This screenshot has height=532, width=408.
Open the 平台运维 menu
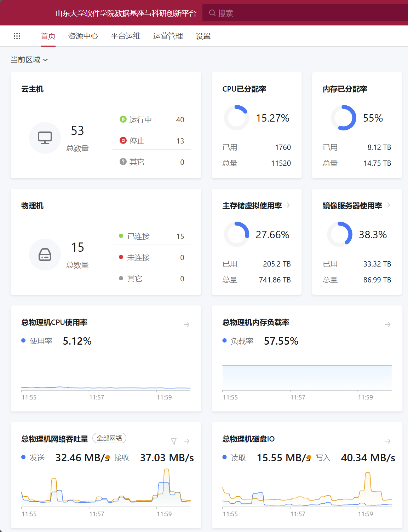126,36
